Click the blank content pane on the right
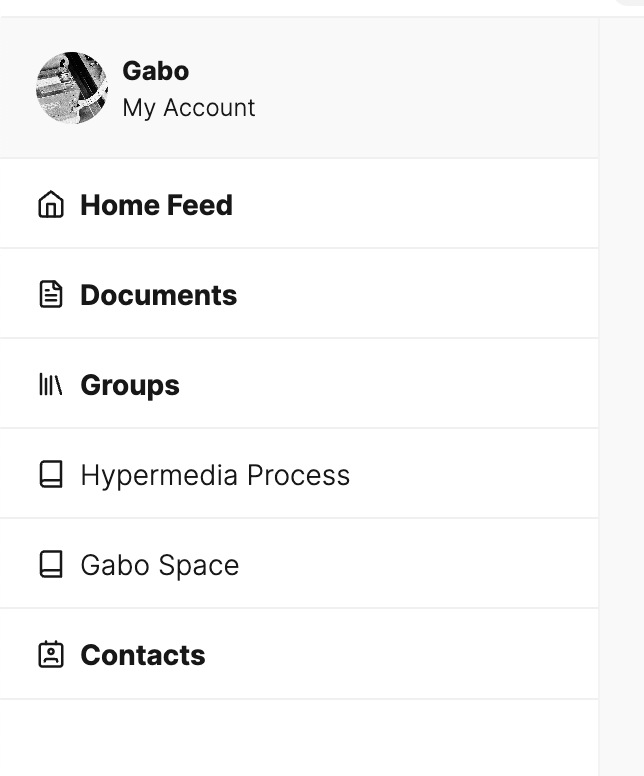The image size is (644, 776). (x=621, y=400)
